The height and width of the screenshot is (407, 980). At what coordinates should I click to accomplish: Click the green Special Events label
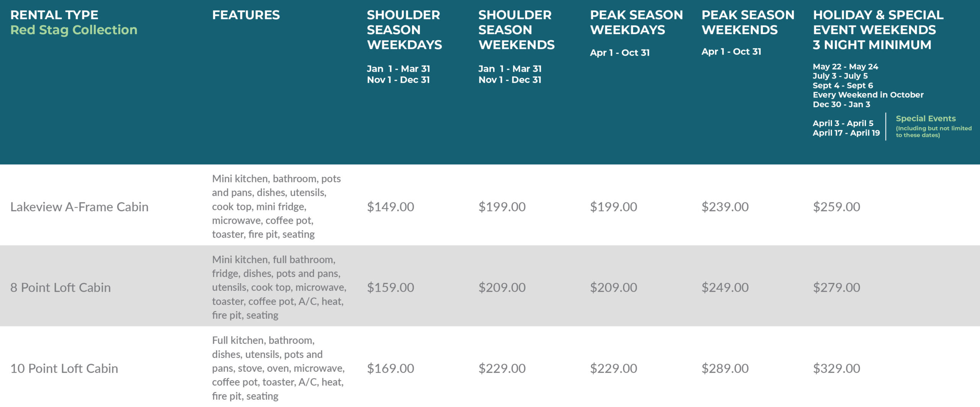pyautogui.click(x=925, y=118)
